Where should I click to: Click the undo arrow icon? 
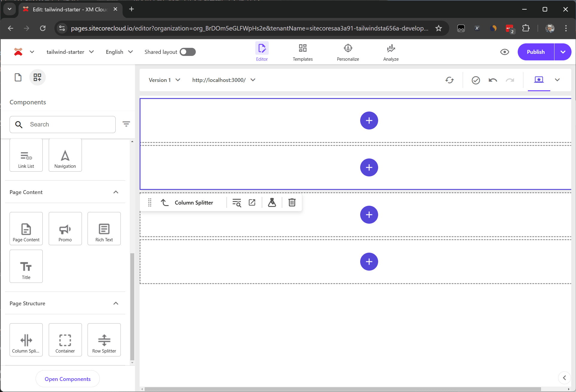[493, 80]
